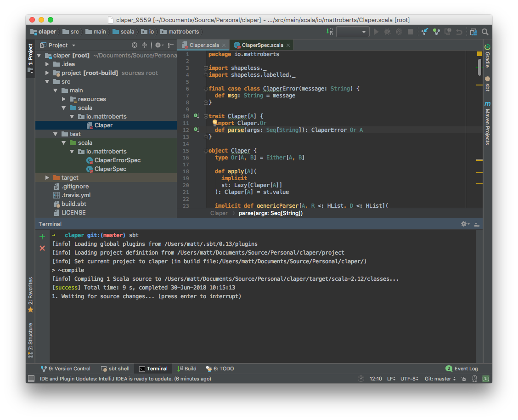The width and height of the screenshot is (518, 420).
Task: Click the gutter implementation marker on line 12
Action: pyautogui.click(x=196, y=130)
